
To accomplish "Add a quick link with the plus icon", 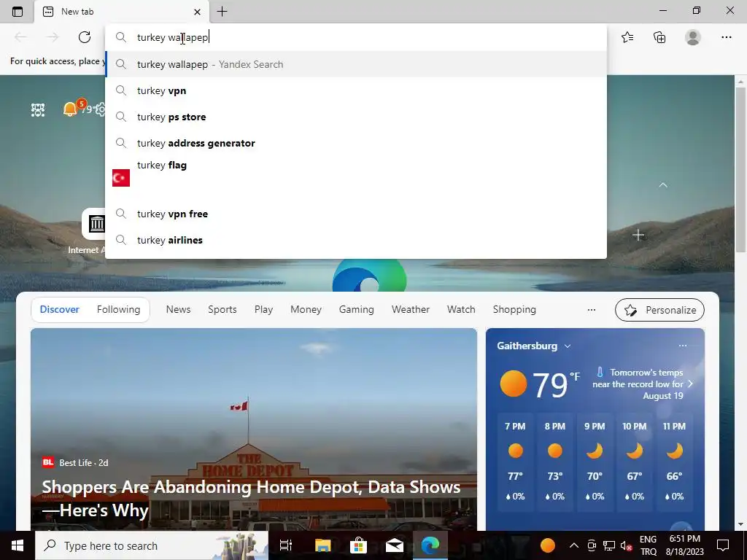I will pos(638,236).
